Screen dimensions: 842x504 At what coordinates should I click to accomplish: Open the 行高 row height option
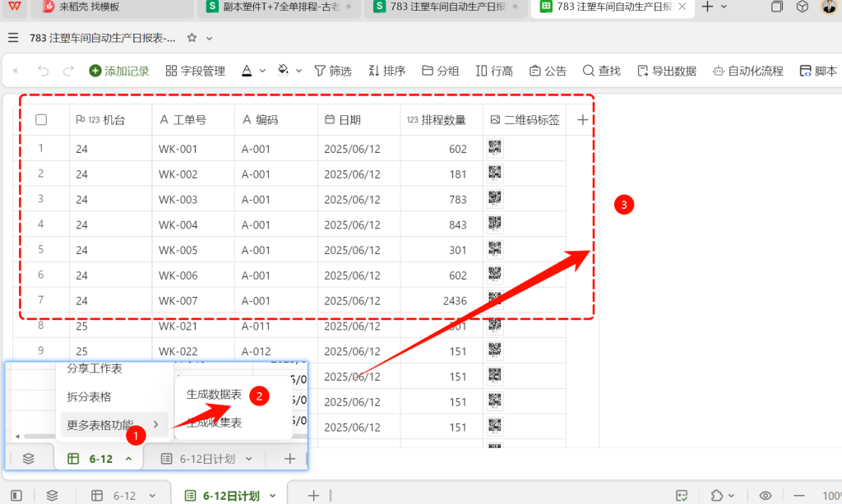point(494,71)
